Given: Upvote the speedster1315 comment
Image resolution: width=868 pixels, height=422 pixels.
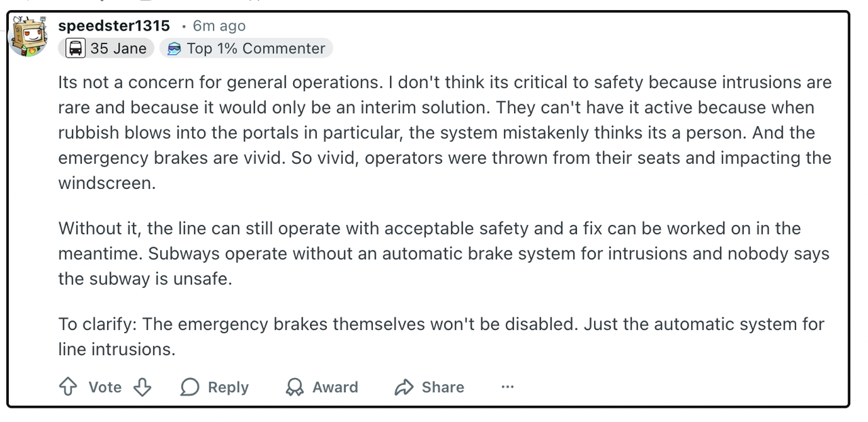Looking at the screenshot, I should click(68, 387).
